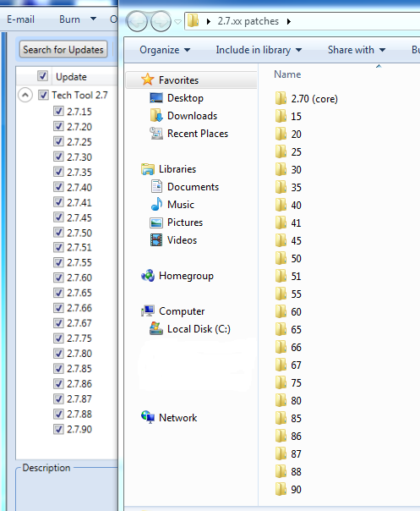The width and height of the screenshot is (420, 511).
Task: Click the Explorer Forward arrow button
Action: (x=161, y=21)
